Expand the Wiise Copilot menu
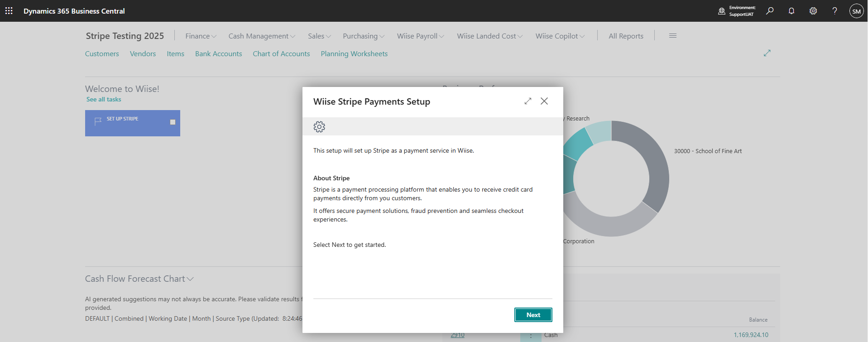The image size is (868, 342). (560, 36)
